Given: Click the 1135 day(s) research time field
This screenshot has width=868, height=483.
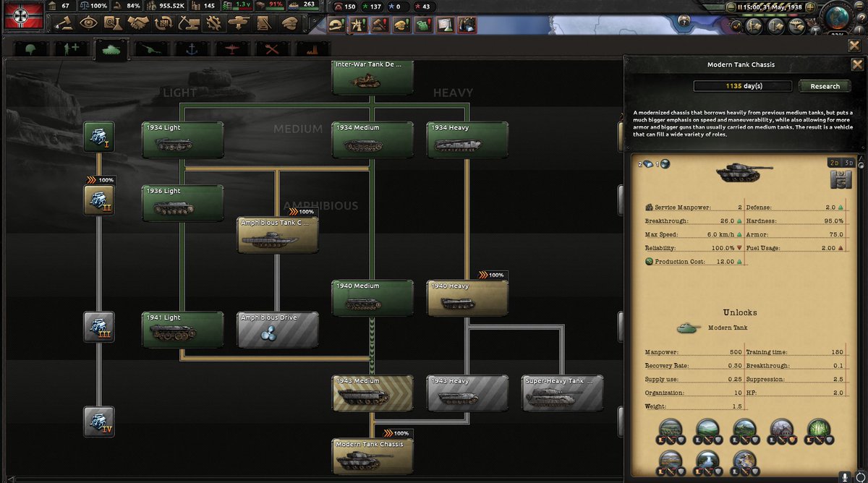Looking at the screenshot, I should (743, 86).
